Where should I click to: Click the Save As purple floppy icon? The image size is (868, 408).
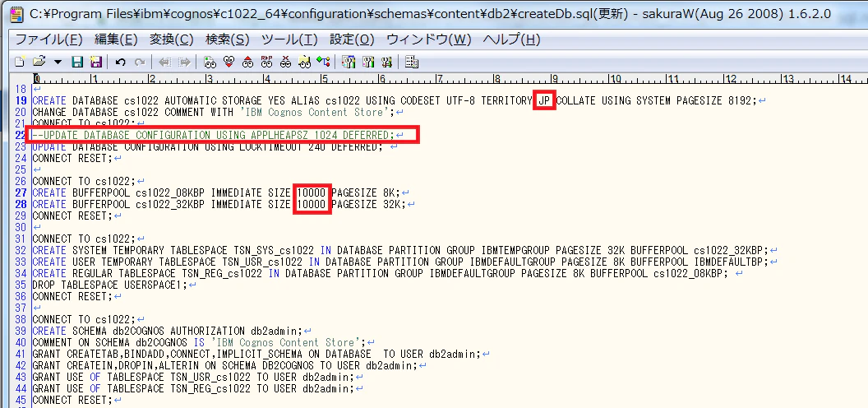tap(96, 62)
